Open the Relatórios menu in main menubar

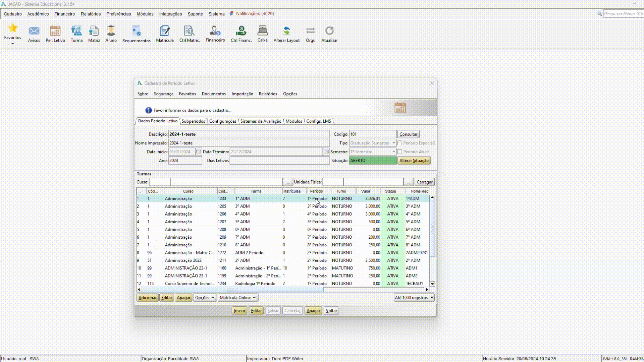pos(91,14)
